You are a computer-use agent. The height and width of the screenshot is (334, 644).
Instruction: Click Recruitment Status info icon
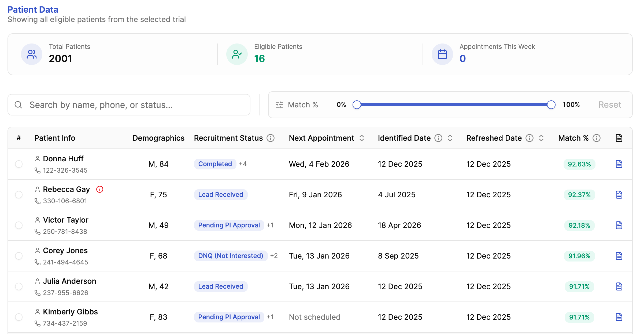click(x=271, y=138)
